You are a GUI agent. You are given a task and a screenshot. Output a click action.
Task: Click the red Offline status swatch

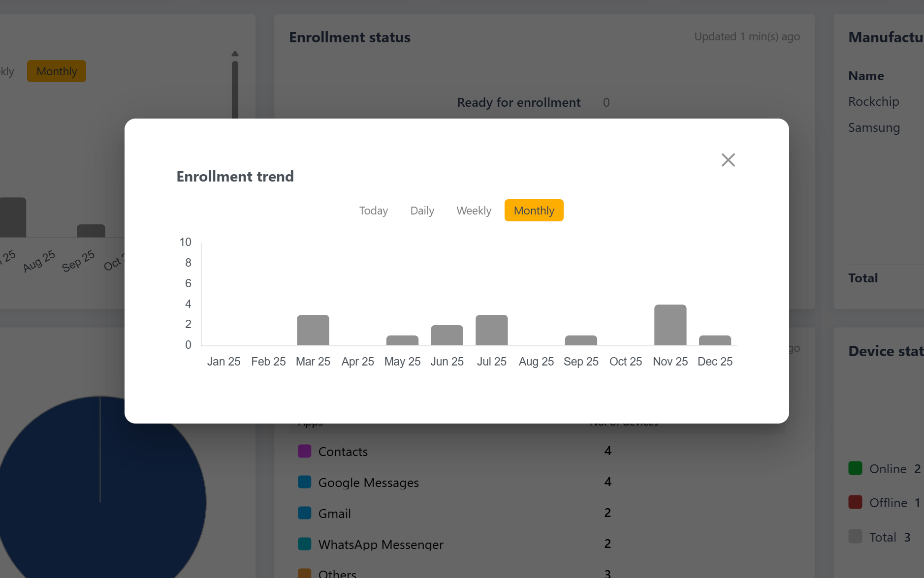pyautogui.click(x=856, y=502)
